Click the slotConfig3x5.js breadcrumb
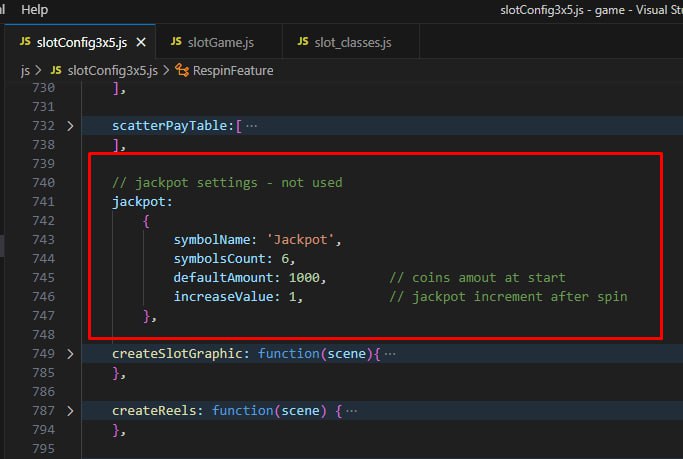Image resolution: width=683 pixels, height=459 pixels. [112, 71]
